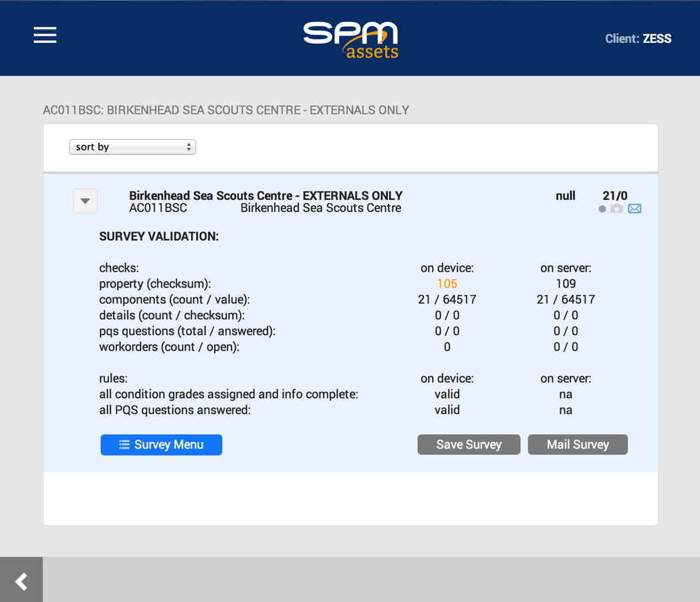Click the mail envelope icon on survey row

point(634,209)
